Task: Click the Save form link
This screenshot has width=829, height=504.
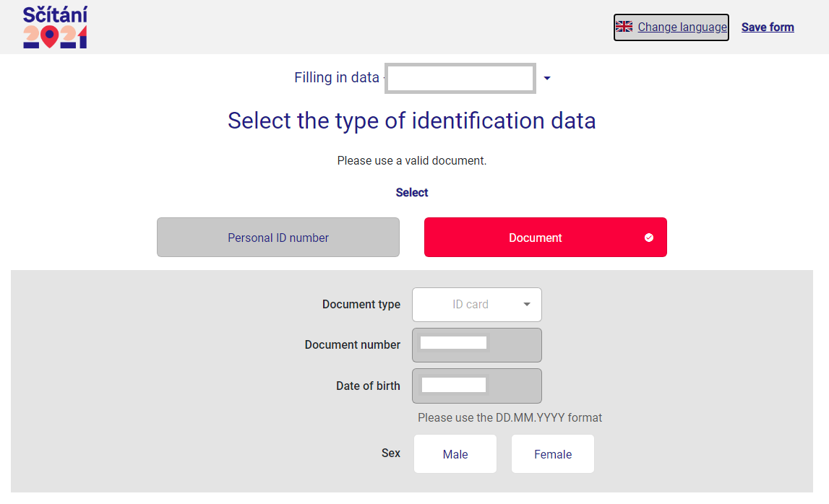Action: point(768,27)
